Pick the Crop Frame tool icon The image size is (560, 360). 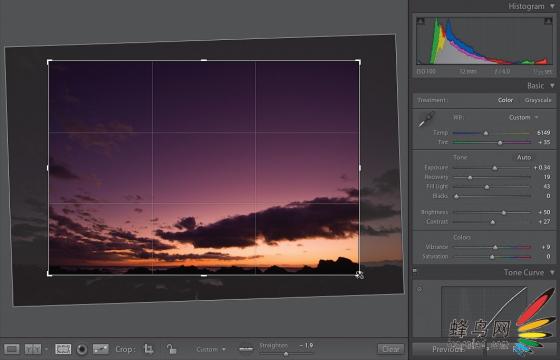pos(149,349)
